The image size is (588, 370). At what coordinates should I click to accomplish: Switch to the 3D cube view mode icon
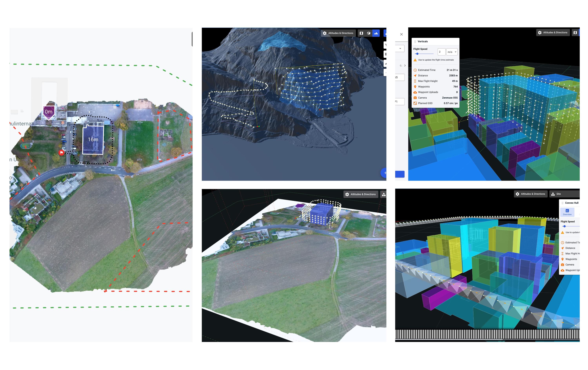tap(369, 34)
